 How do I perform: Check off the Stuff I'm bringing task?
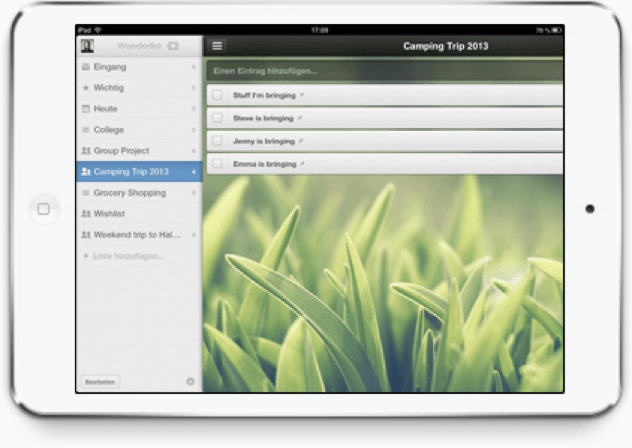tap(217, 96)
